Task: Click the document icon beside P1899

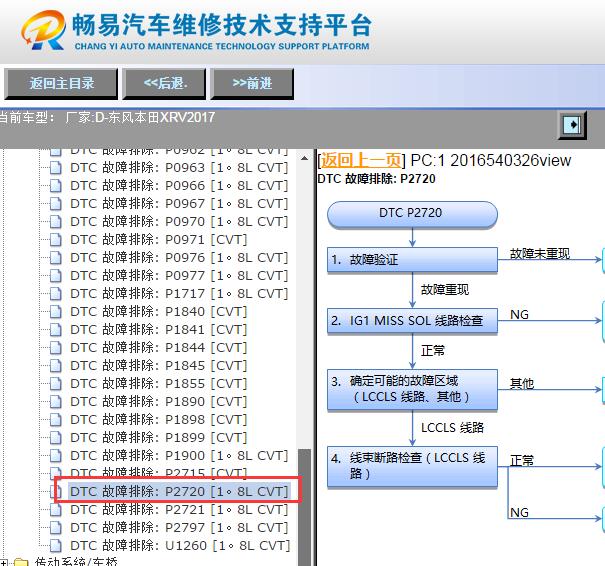Action: (56, 438)
